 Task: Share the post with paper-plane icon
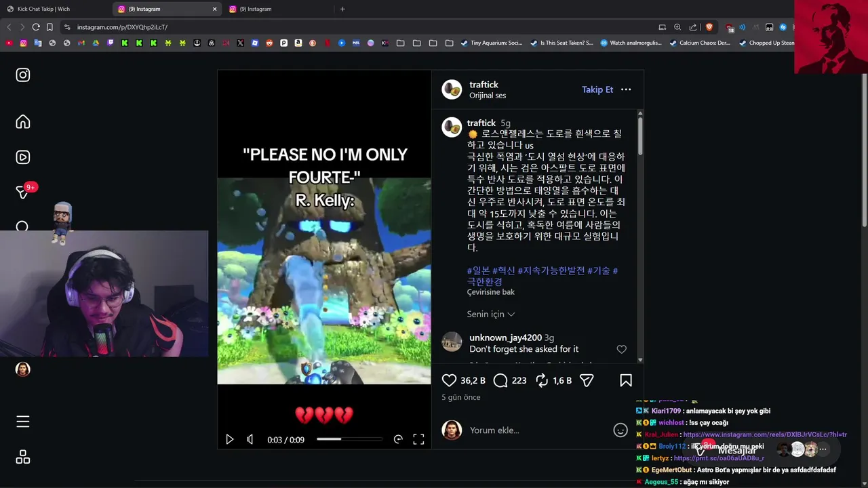coord(587,381)
